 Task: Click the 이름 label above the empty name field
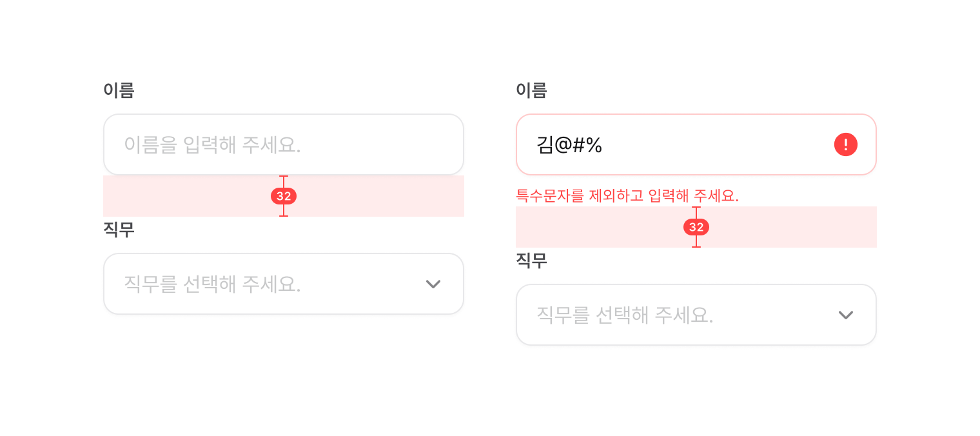tap(119, 90)
